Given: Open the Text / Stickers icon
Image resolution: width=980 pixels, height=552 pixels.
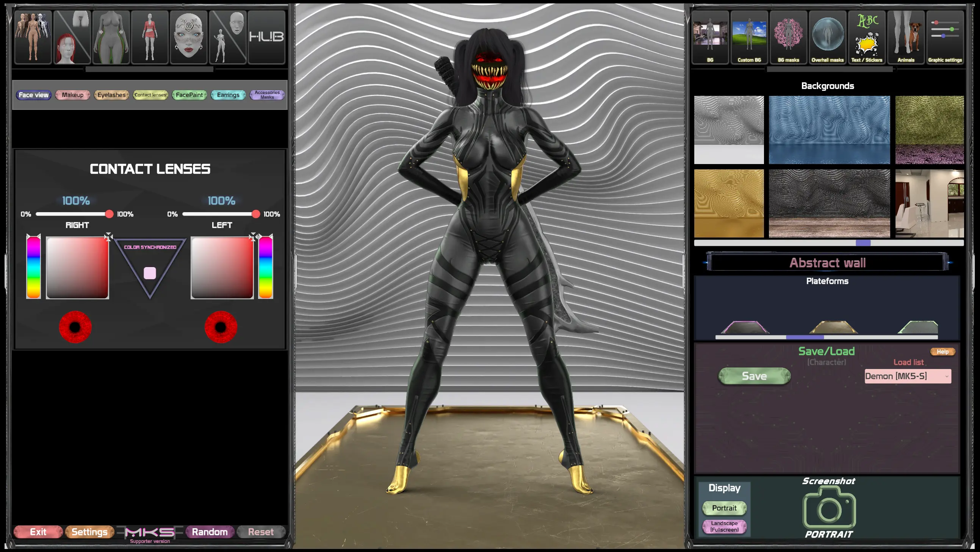Looking at the screenshot, I should [866, 37].
